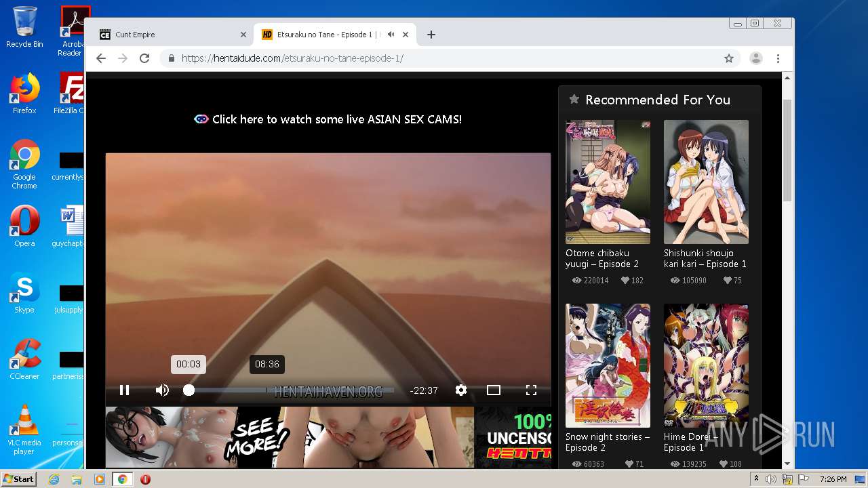
Task: Select the Etsuraku no Tane tab
Action: coord(325,35)
